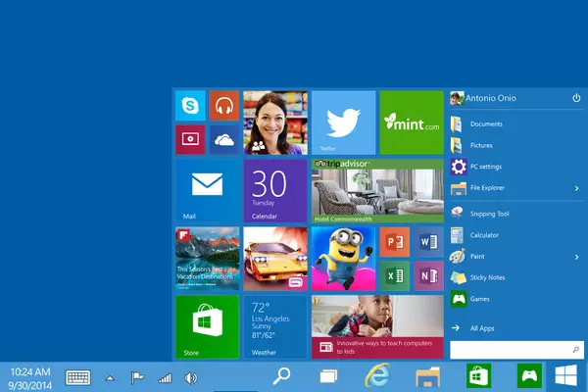Click the magnifier in the search box

point(576,350)
